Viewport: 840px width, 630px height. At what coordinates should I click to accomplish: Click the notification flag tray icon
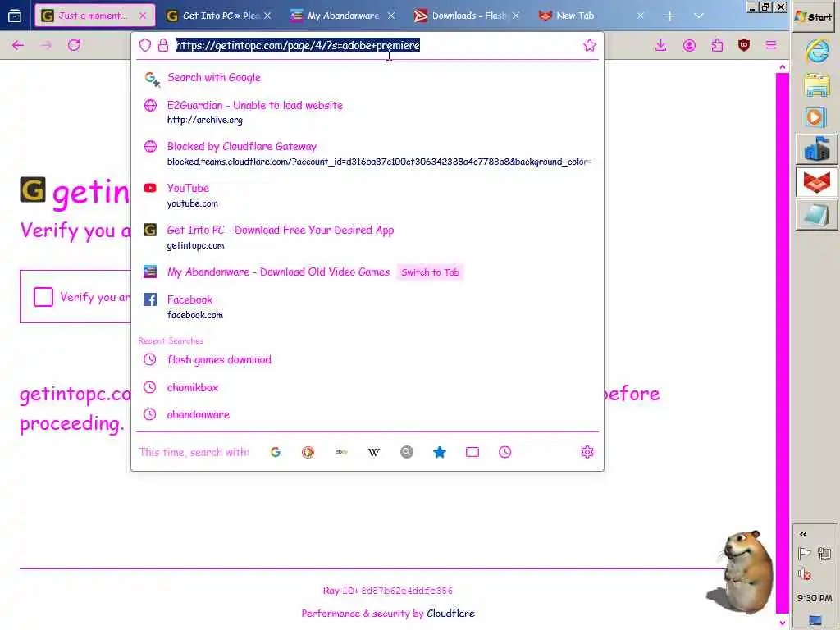(x=804, y=553)
